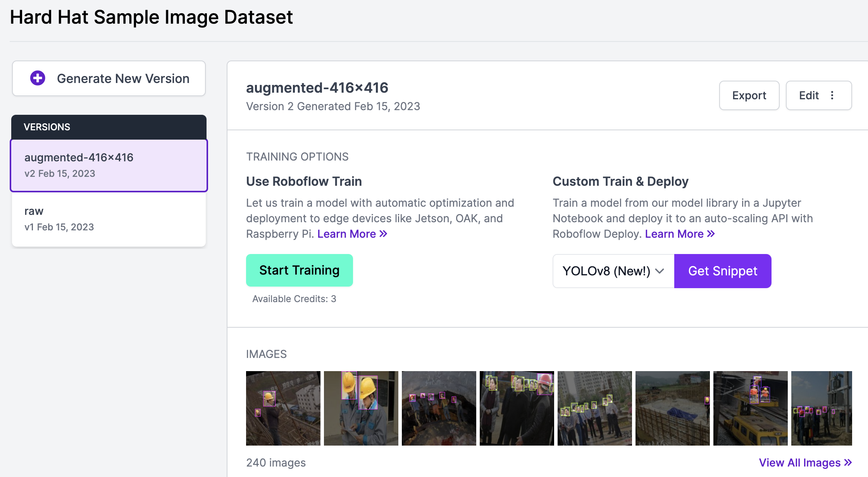This screenshot has height=477, width=868.
Task: Open thumbnail with red hard hat man
Action: 517,408
